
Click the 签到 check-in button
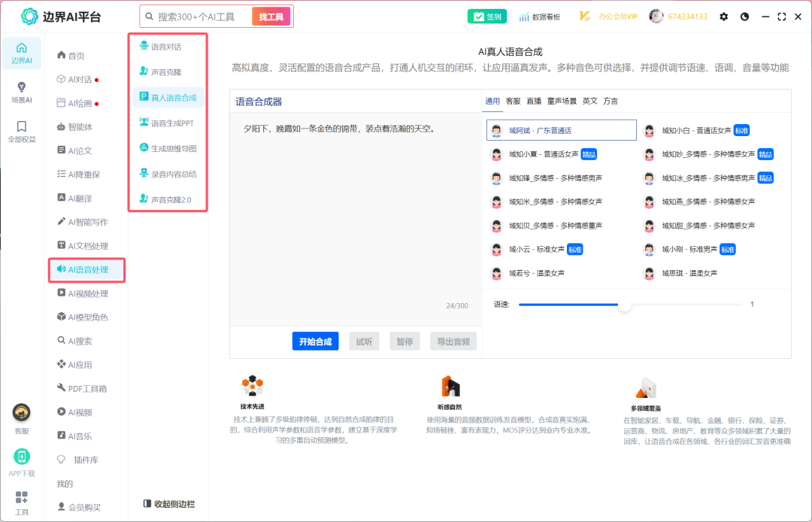tap(486, 17)
